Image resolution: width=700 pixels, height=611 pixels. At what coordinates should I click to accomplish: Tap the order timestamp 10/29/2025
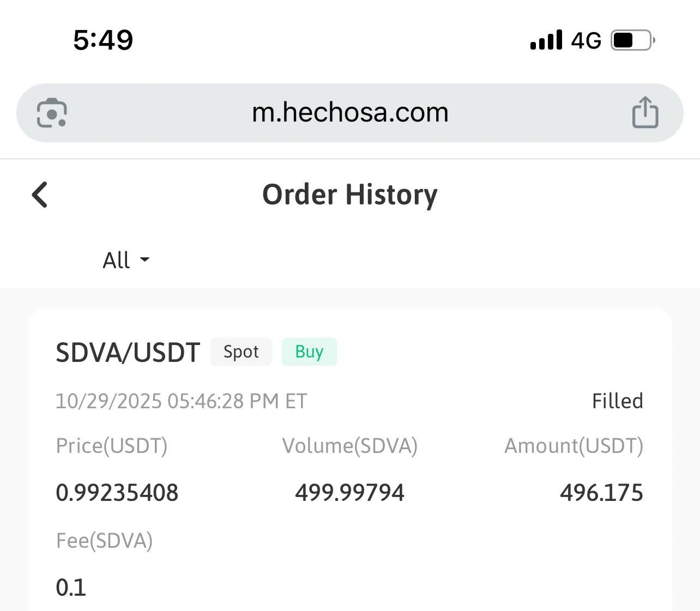coord(181,401)
